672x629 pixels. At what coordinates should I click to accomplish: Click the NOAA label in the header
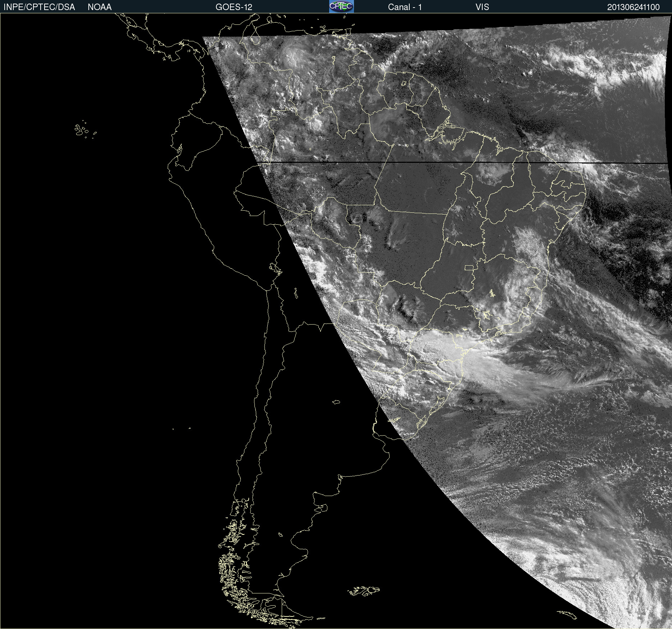coord(100,7)
